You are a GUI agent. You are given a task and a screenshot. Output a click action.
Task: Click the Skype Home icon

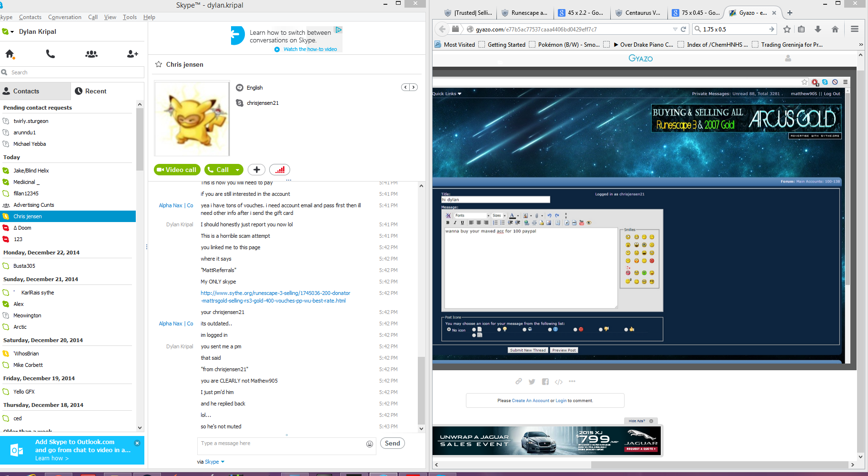pos(10,54)
